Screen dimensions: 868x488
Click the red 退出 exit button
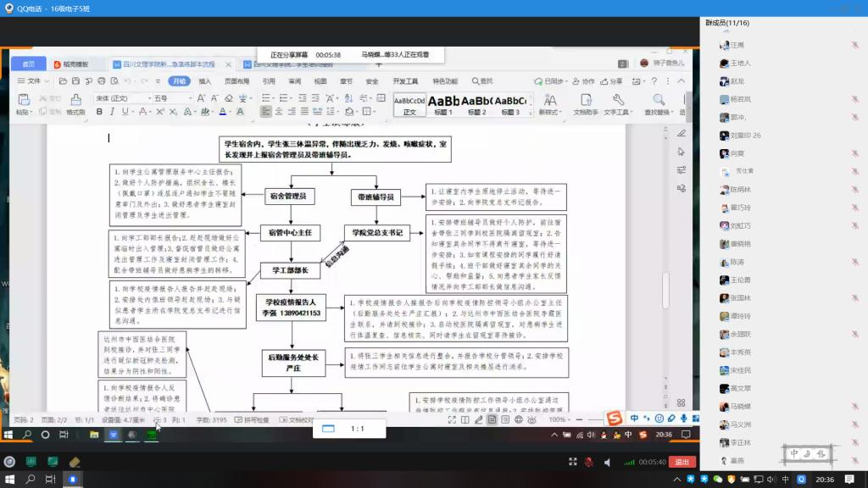(x=681, y=462)
